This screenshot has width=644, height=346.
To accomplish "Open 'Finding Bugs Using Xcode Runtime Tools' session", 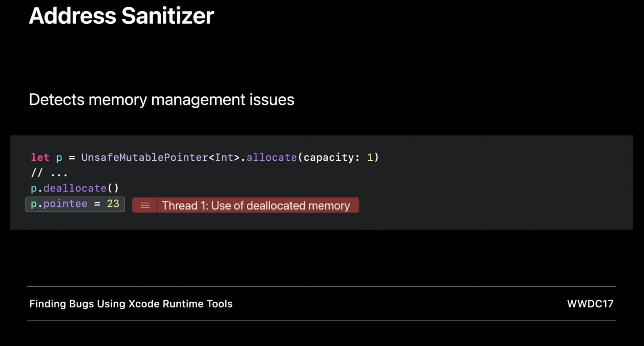I will point(131,304).
